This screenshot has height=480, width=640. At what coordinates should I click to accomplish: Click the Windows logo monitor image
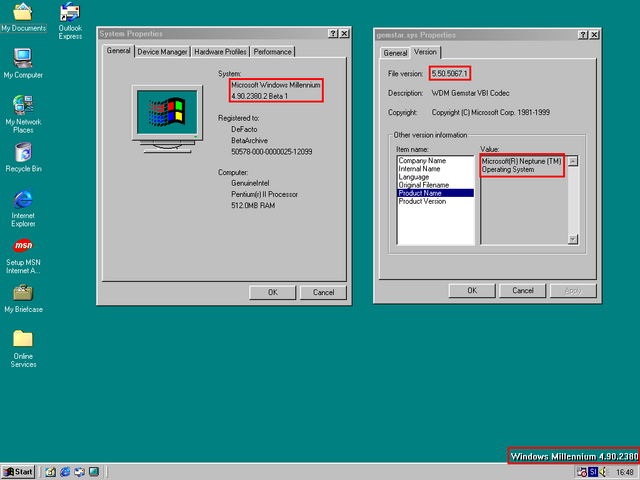tap(167, 119)
